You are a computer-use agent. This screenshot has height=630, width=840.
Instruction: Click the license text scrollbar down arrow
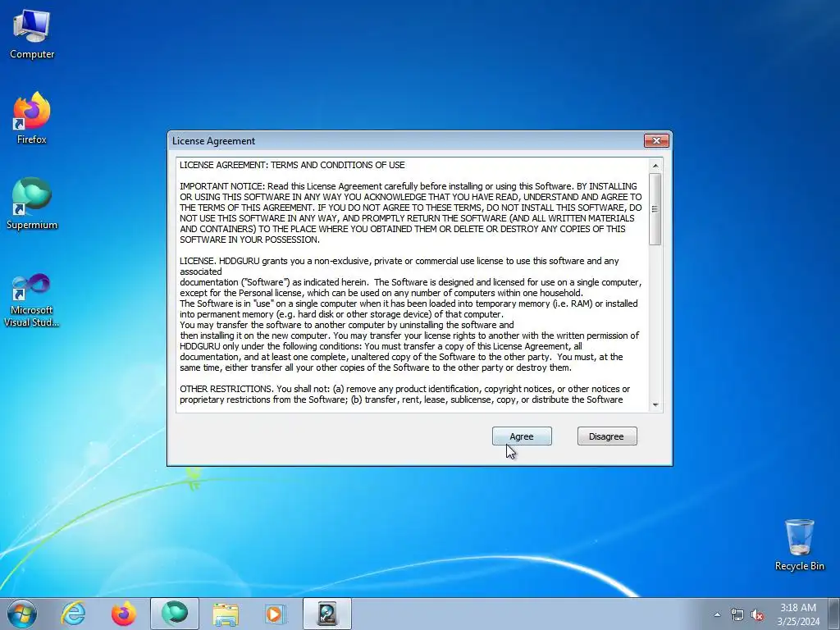tap(655, 405)
